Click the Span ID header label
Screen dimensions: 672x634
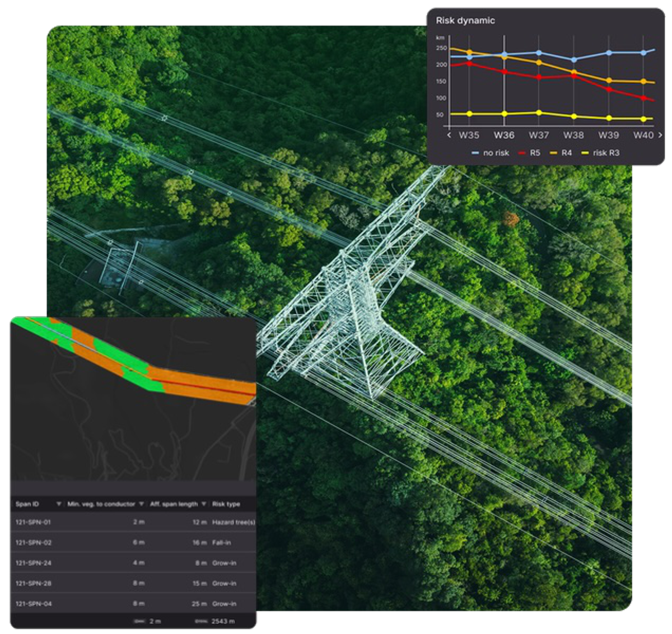(x=27, y=504)
